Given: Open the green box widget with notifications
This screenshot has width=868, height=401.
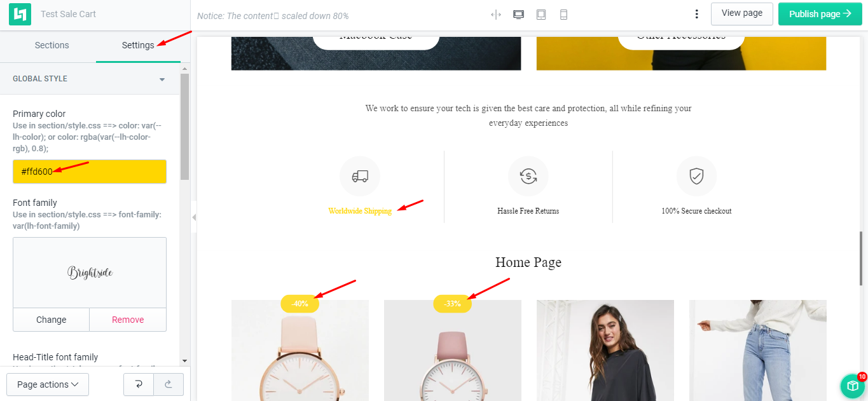Looking at the screenshot, I should click(x=853, y=386).
